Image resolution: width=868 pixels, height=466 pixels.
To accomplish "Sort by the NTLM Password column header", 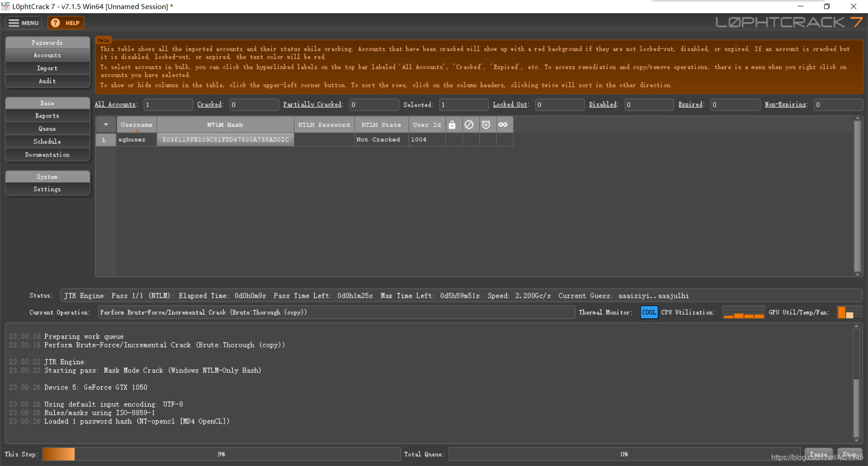I will [x=324, y=124].
